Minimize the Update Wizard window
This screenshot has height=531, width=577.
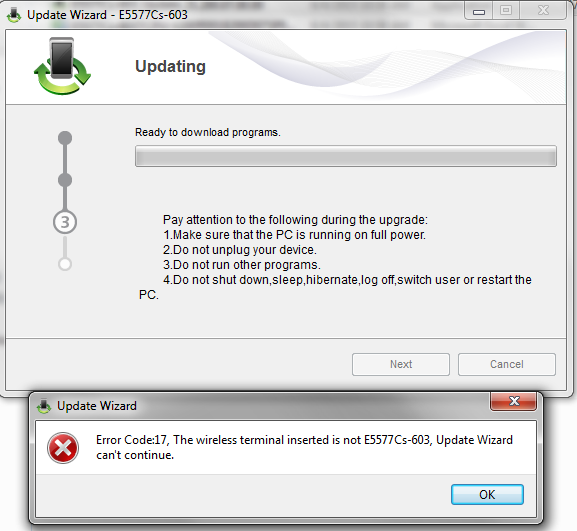pyautogui.click(x=479, y=11)
